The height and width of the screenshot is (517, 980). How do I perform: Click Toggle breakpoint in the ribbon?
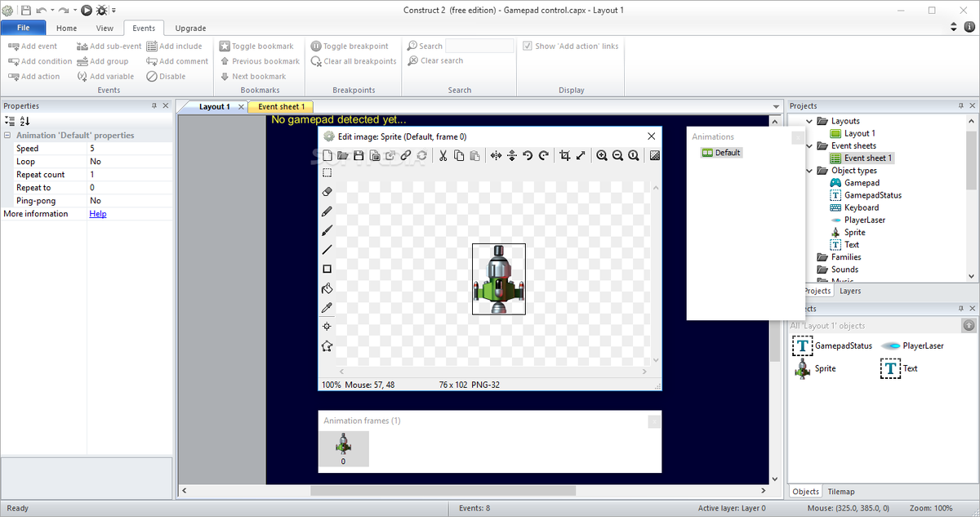coord(350,46)
